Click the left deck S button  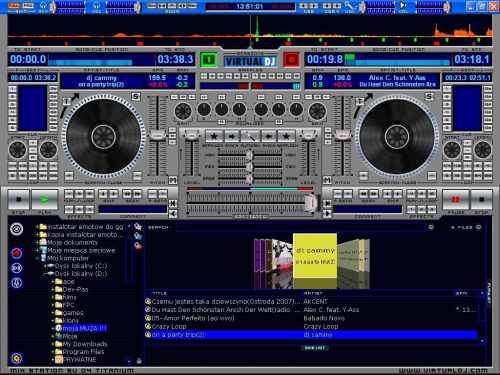pos(136,97)
